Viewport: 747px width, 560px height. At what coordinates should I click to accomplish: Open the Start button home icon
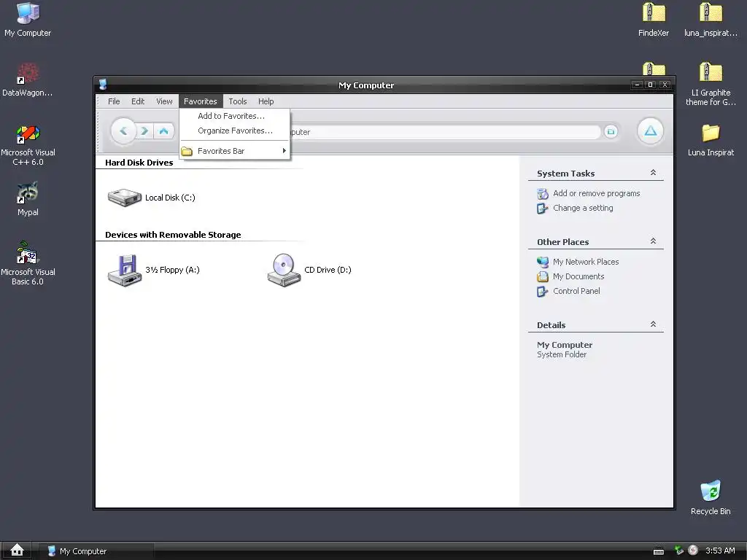point(18,551)
